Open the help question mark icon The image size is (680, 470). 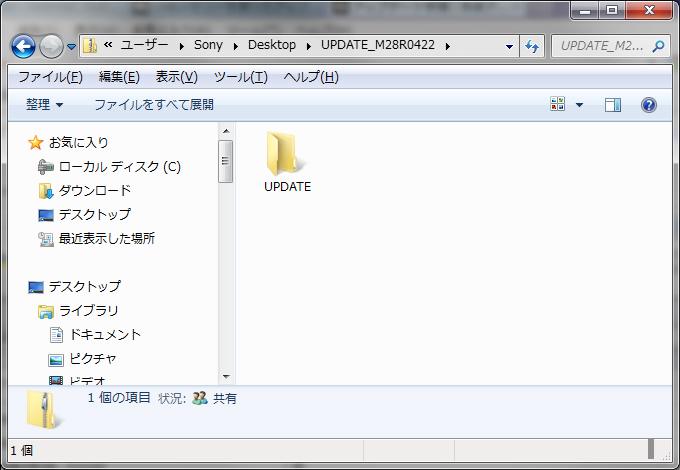pyautogui.click(x=648, y=105)
